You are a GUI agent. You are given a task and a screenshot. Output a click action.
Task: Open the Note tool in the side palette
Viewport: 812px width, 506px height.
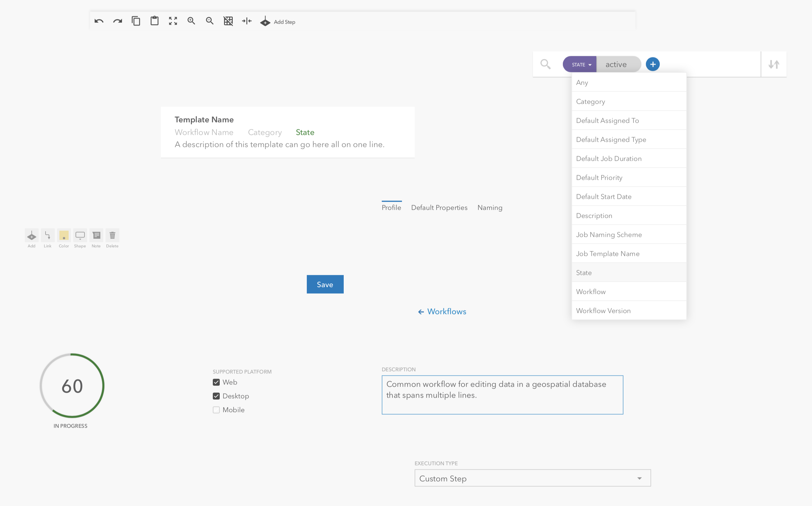pyautogui.click(x=96, y=236)
